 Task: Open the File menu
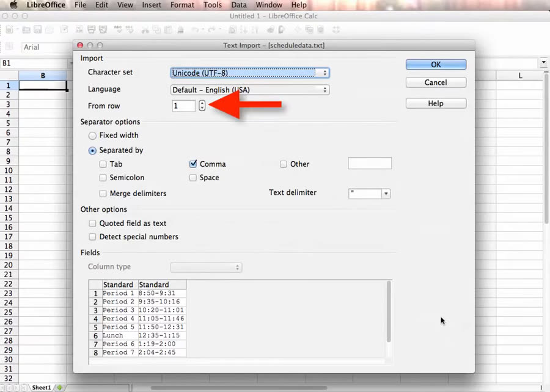80,5
